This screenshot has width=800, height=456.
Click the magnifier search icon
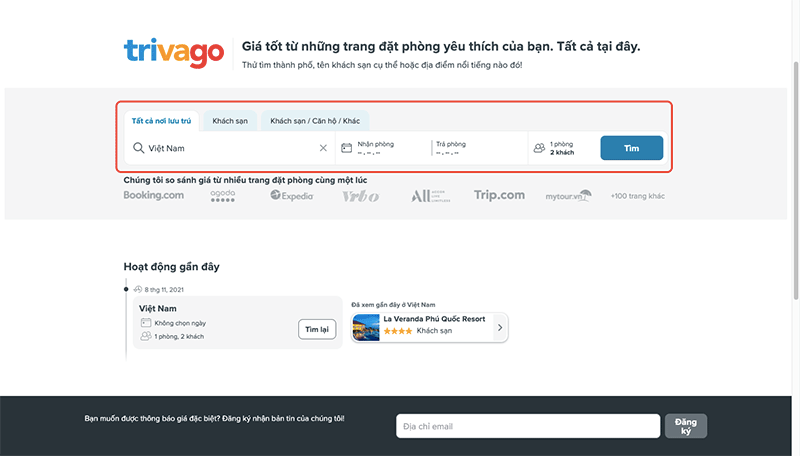tap(138, 148)
